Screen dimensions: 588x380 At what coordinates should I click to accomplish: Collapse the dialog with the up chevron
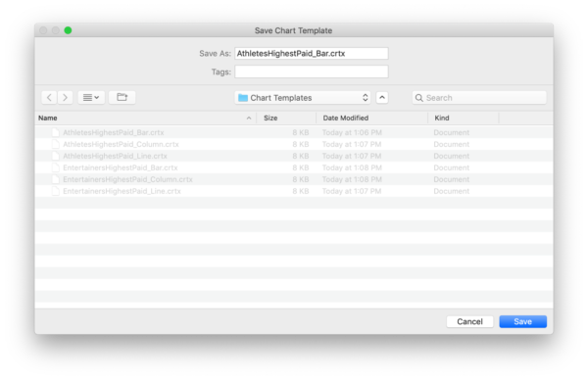(x=382, y=97)
